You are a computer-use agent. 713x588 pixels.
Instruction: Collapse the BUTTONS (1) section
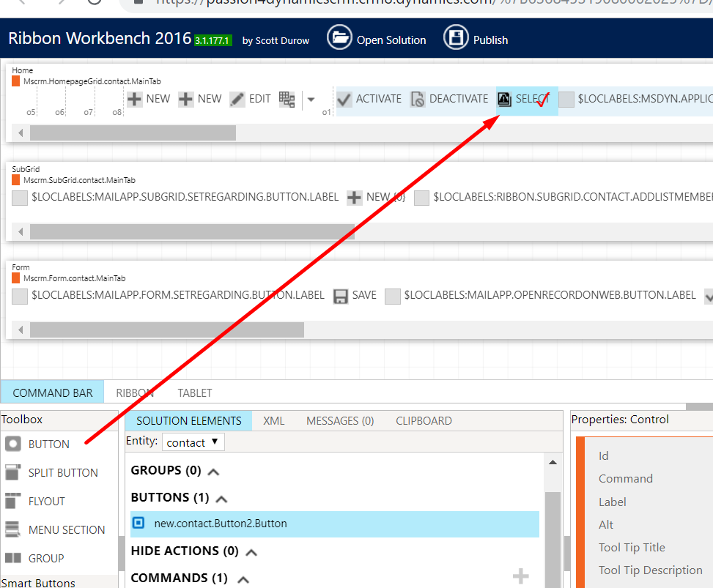(x=221, y=499)
